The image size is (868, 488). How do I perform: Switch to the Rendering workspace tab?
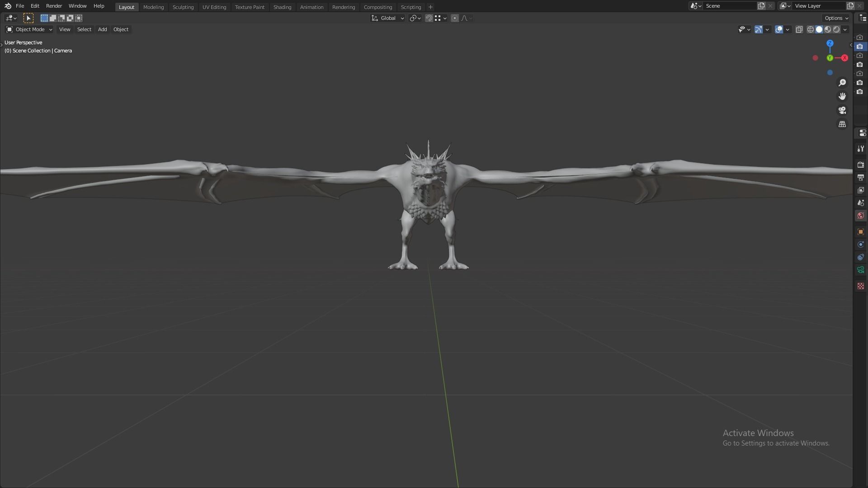click(x=344, y=7)
